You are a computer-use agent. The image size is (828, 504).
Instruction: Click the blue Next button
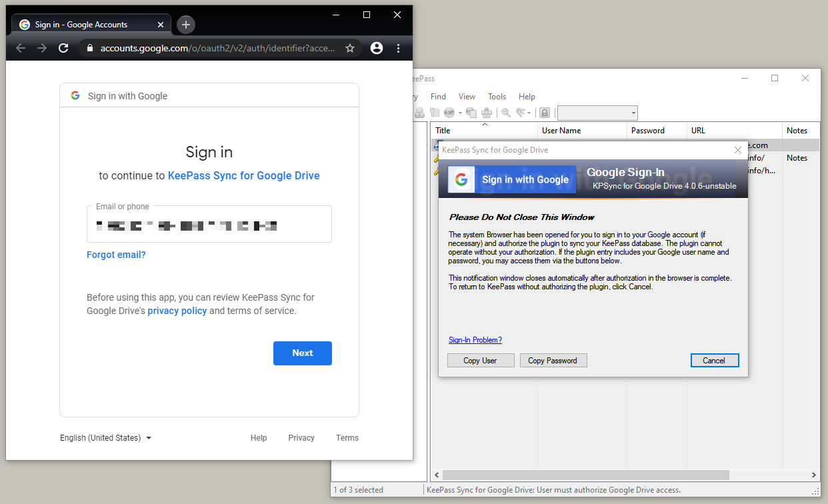(303, 353)
